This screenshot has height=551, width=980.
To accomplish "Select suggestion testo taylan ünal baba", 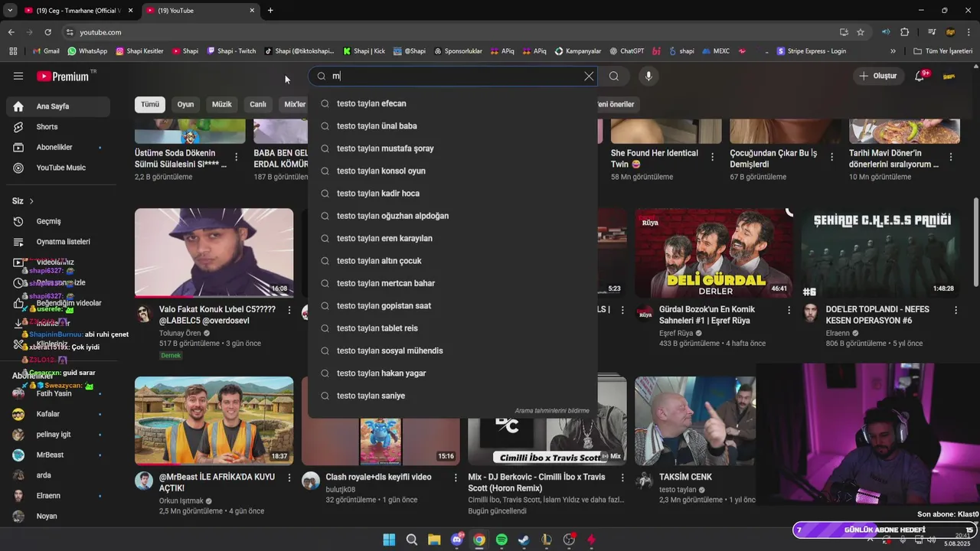I will click(452, 126).
